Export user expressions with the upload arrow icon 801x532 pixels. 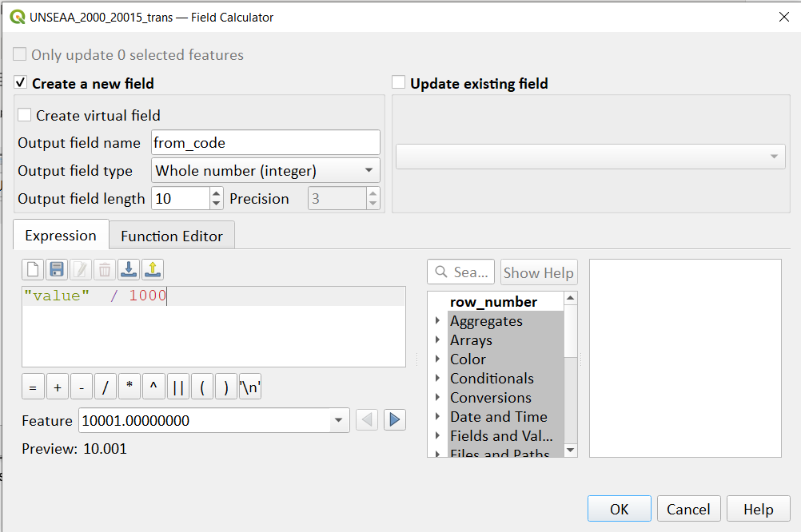click(153, 269)
